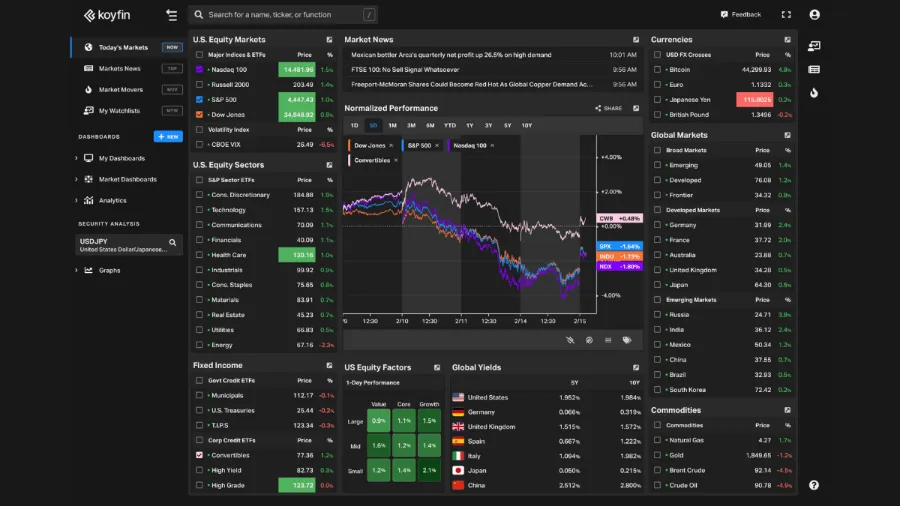Click the circular chart tool icon
This screenshot has height=506, width=900.
point(589,340)
